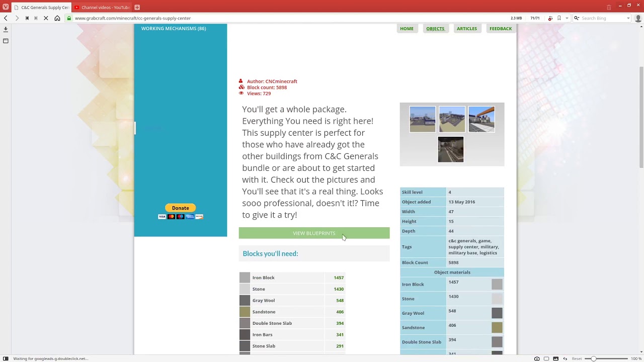Open page actions code icon
644x362 pixels.
point(565,358)
